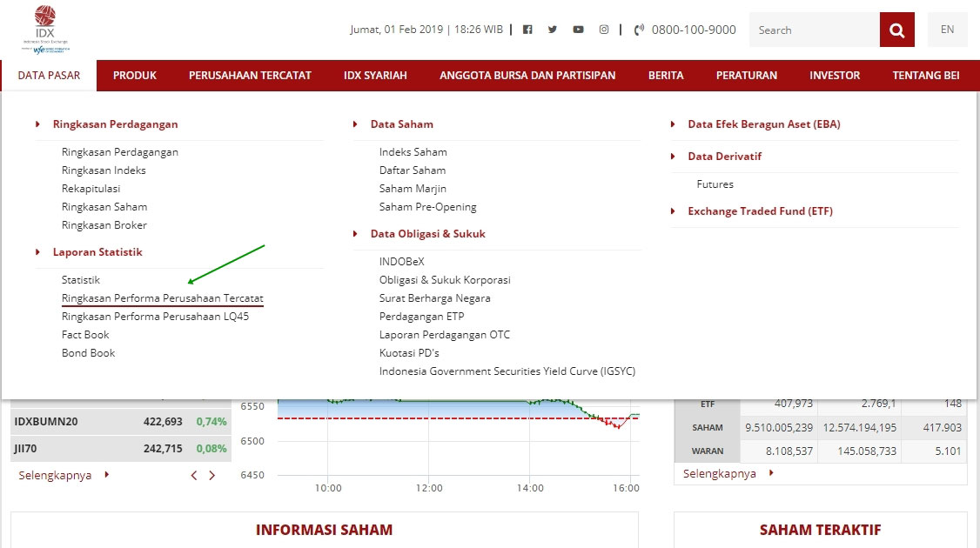Select the IDXBUMN20 index row
This screenshot has width=980, height=548.
tap(121, 422)
